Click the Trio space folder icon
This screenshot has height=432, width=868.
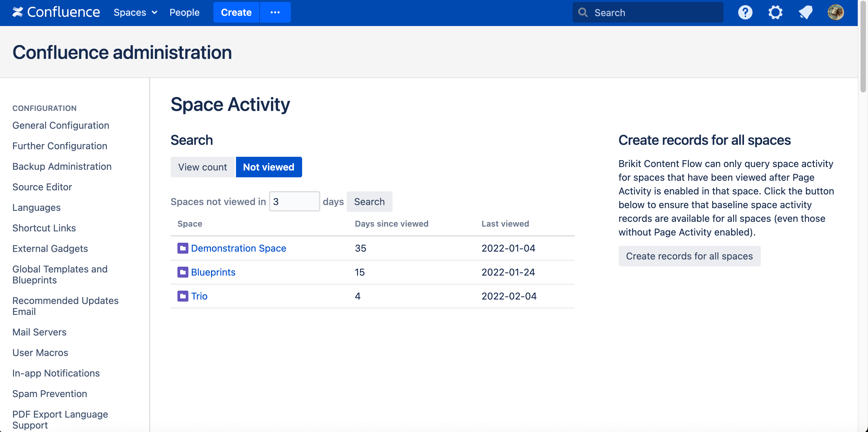(x=183, y=296)
